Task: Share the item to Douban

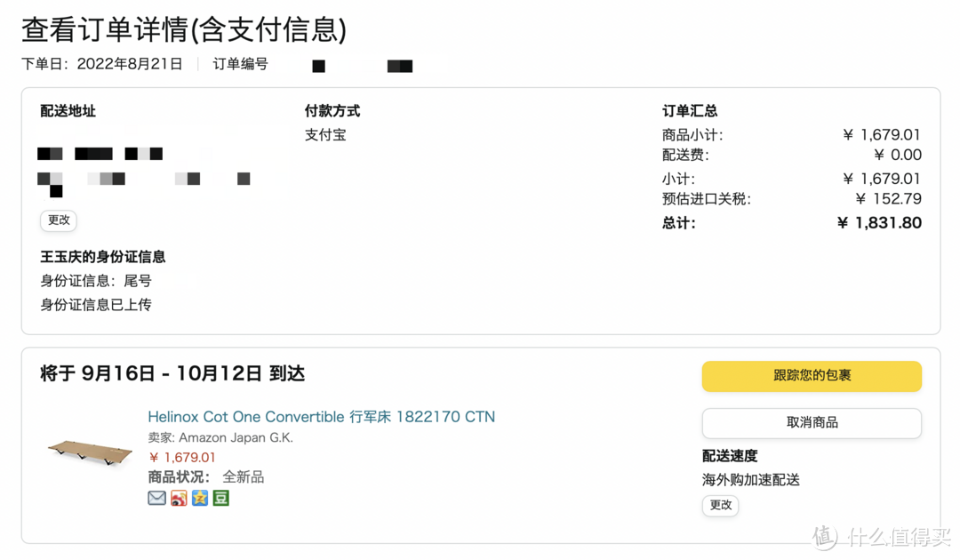Action: 220,498
